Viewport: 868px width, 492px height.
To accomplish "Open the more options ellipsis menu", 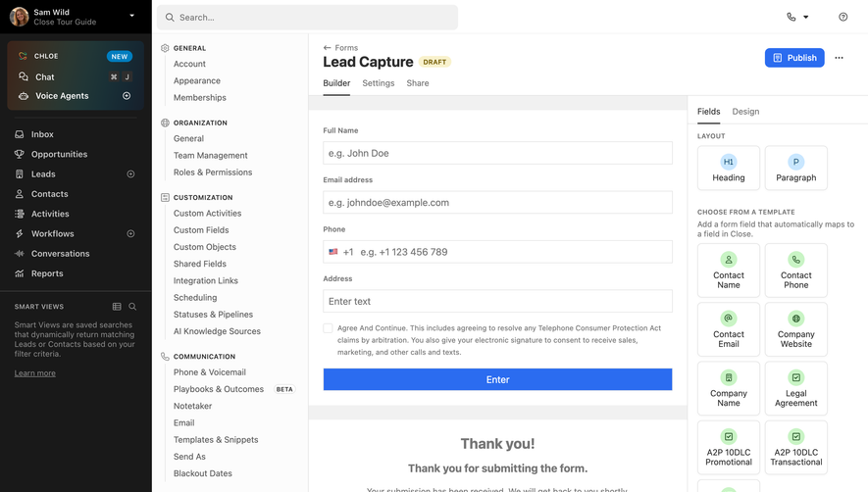I will pos(840,58).
